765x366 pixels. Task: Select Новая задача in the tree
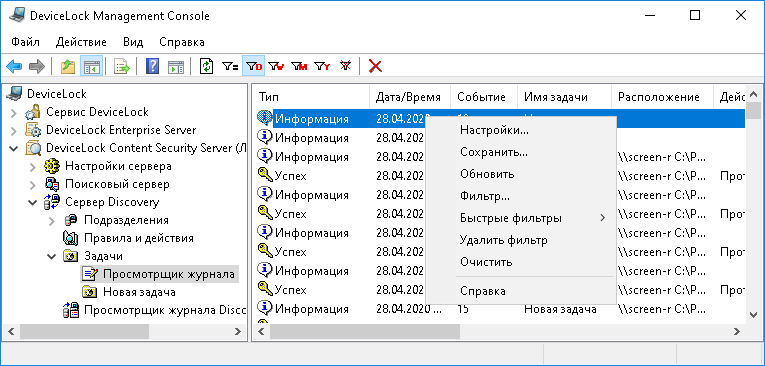[x=139, y=292]
